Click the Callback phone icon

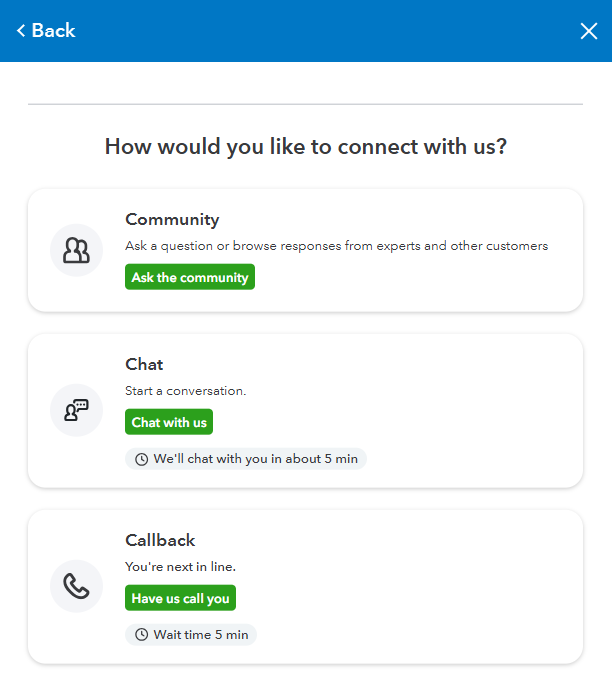click(76, 586)
